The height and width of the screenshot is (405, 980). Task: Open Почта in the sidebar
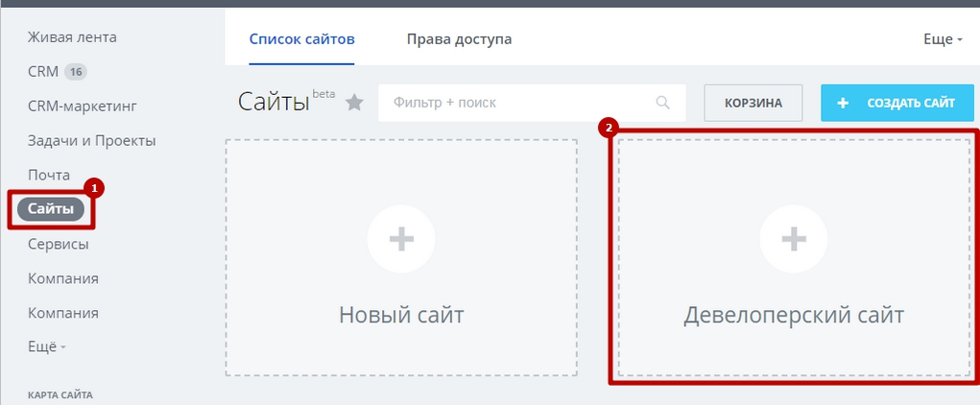point(49,175)
